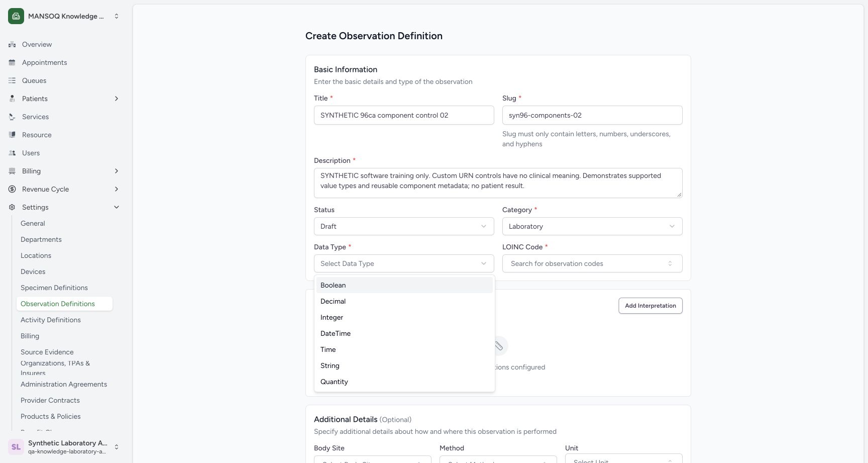868x463 pixels.
Task: Click the Resource icon in sidebar
Action: pos(12,135)
